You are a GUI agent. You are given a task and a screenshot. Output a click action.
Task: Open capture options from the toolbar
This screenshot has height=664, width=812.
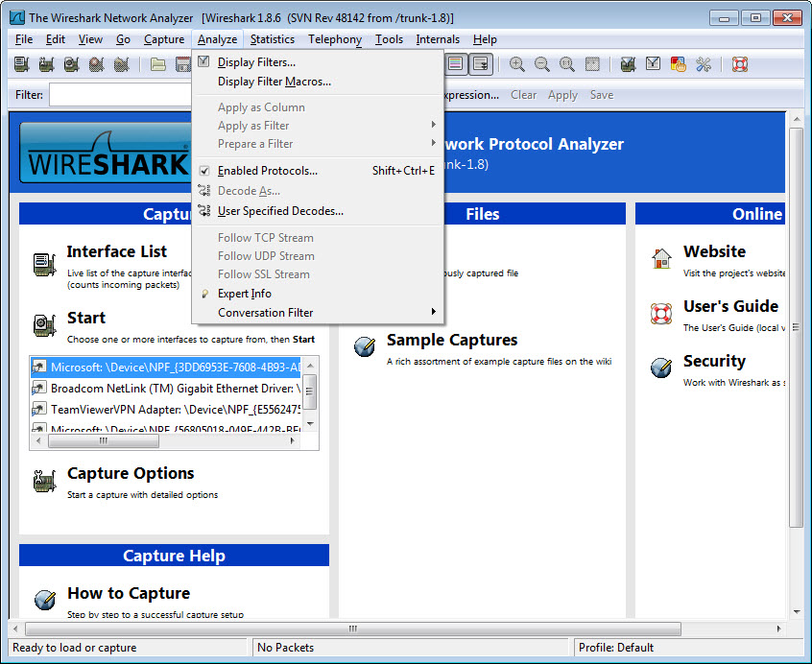46,64
